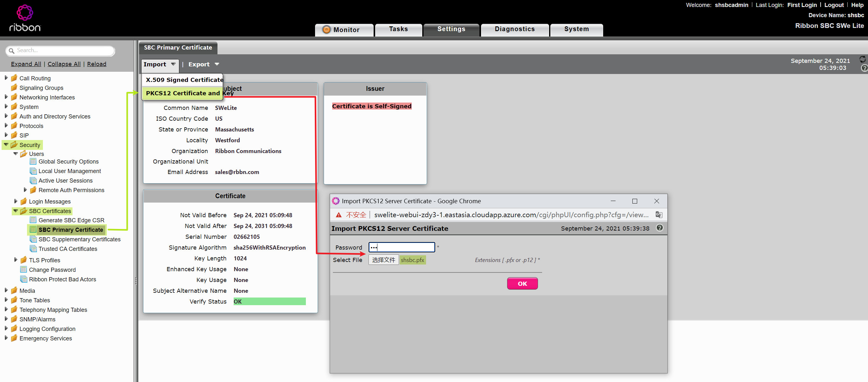Click the Media folder icon
Screen dimensions: 868x382
coord(14,291)
